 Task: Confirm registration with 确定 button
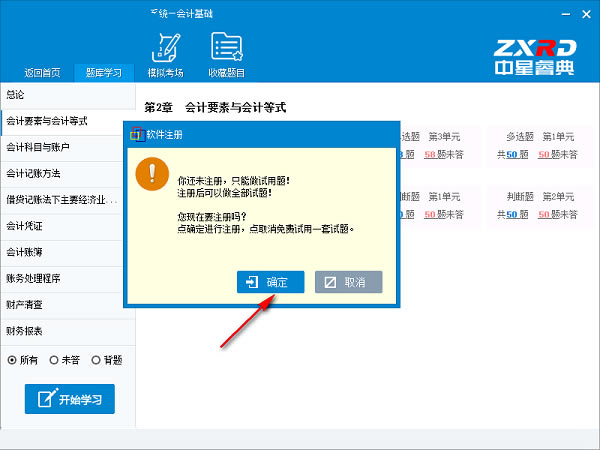pyautogui.click(x=271, y=282)
